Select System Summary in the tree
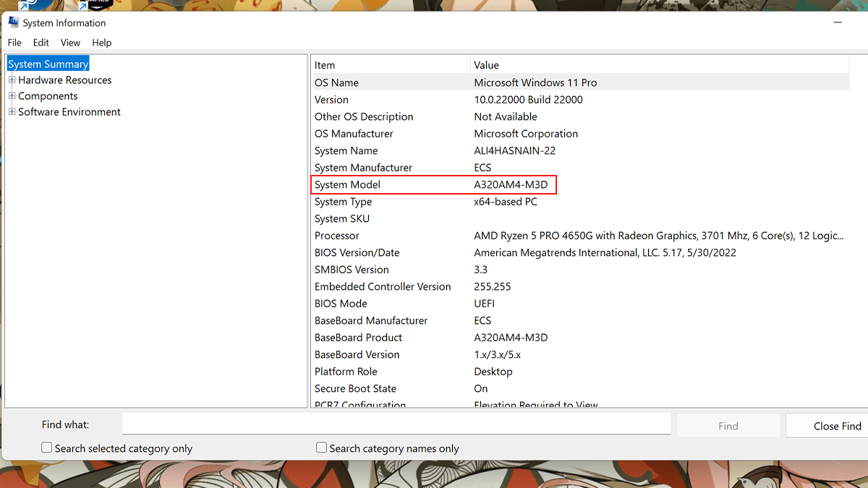 [x=48, y=64]
